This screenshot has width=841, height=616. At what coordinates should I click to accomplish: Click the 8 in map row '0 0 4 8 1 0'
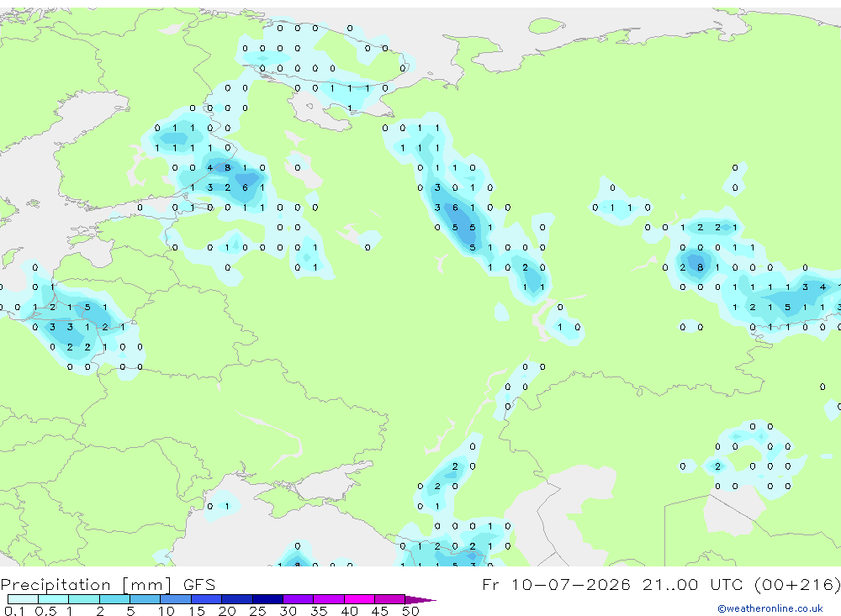[x=227, y=168]
